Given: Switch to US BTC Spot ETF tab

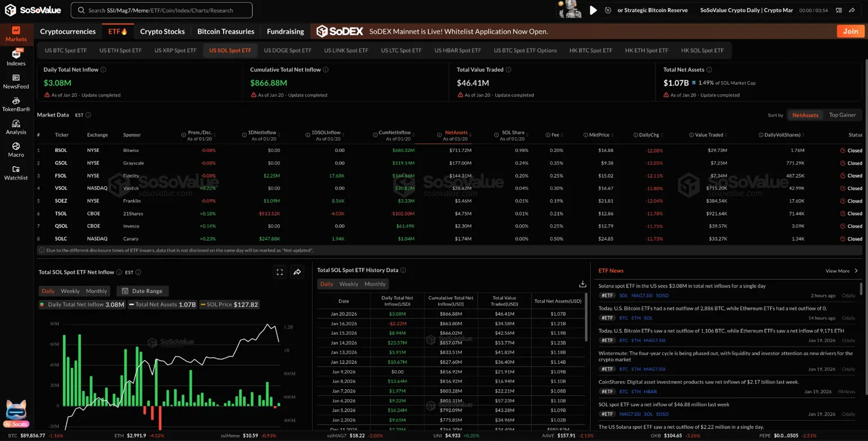Looking at the screenshot, I should point(66,50).
